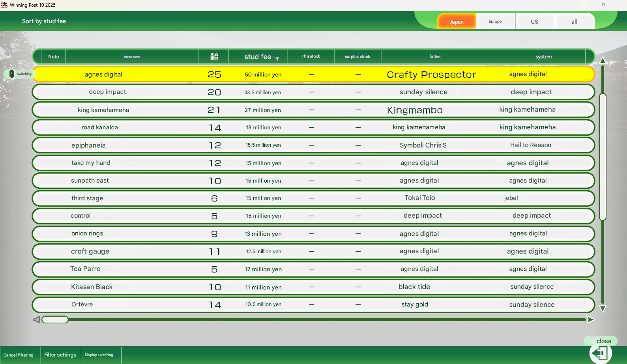Select the croft gauge stallion row
Image resolution: width=627 pixels, height=364 pixels.
click(x=313, y=251)
